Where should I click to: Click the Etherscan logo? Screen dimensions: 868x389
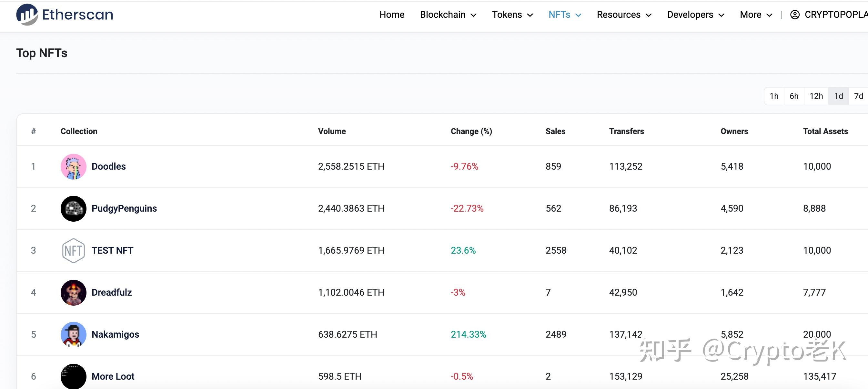[65, 15]
